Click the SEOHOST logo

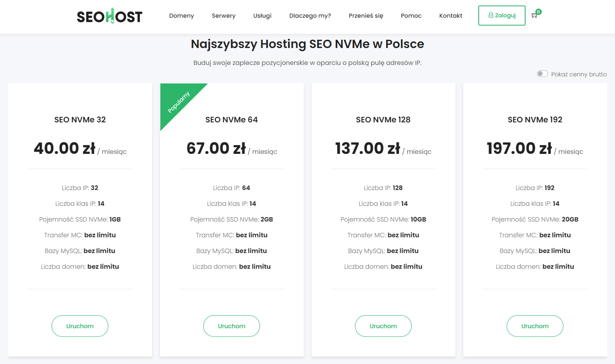click(x=110, y=16)
